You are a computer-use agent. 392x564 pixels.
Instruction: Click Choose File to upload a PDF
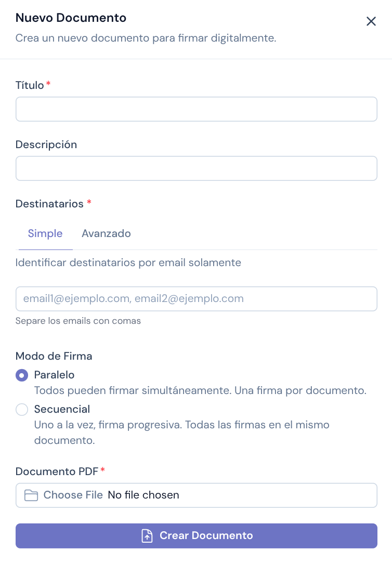coord(73,495)
